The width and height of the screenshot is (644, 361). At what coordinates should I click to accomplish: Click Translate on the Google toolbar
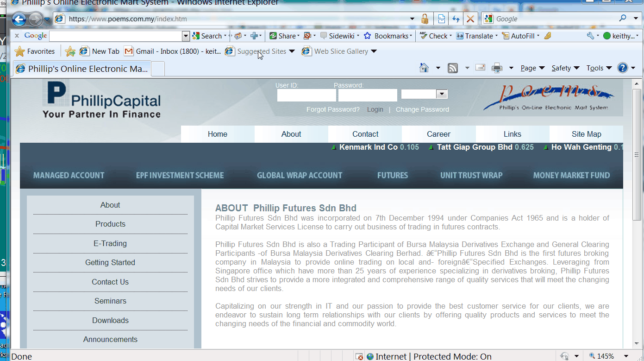pos(476,36)
